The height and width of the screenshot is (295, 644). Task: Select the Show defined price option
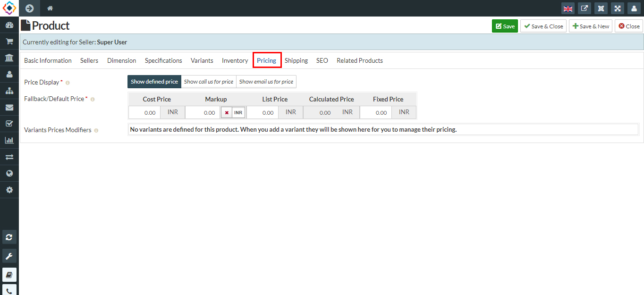coord(154,81)
